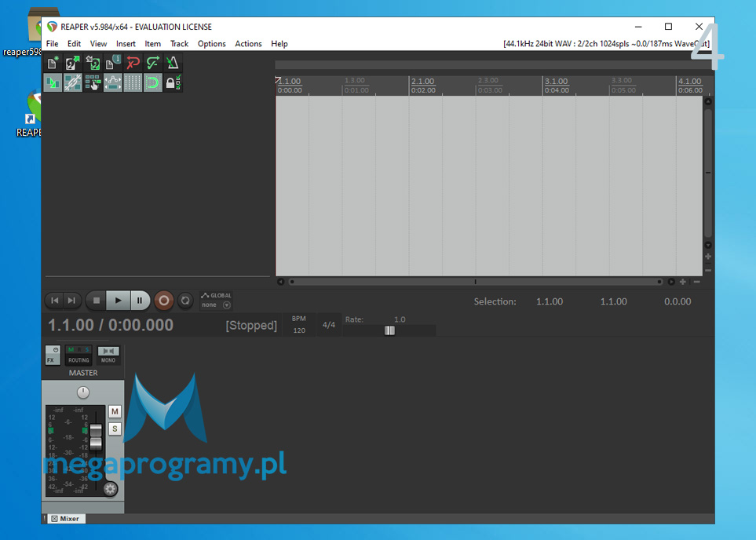
Task: Toggle auto-crossfade in the toolbar
Action: [x=53, y=82]
